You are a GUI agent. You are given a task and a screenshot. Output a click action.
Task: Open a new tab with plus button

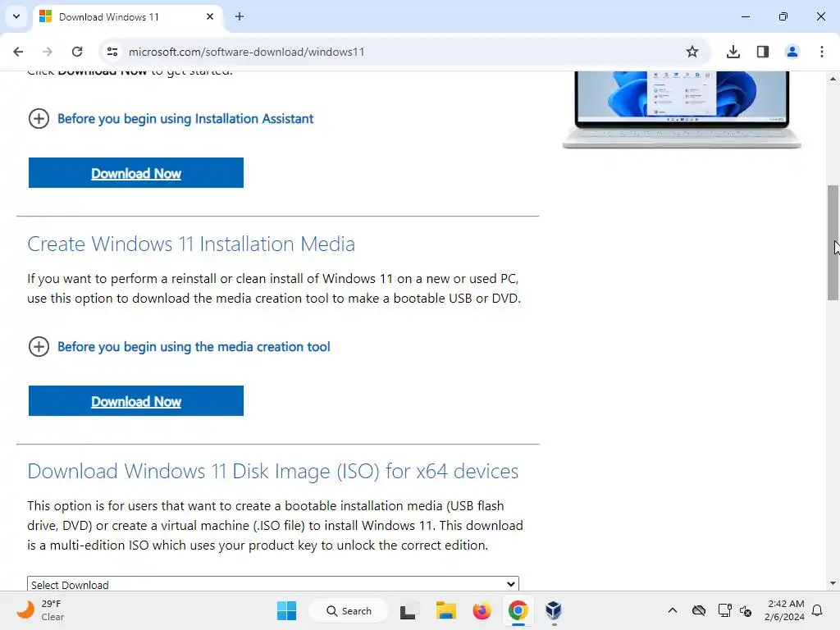point(240,16)
